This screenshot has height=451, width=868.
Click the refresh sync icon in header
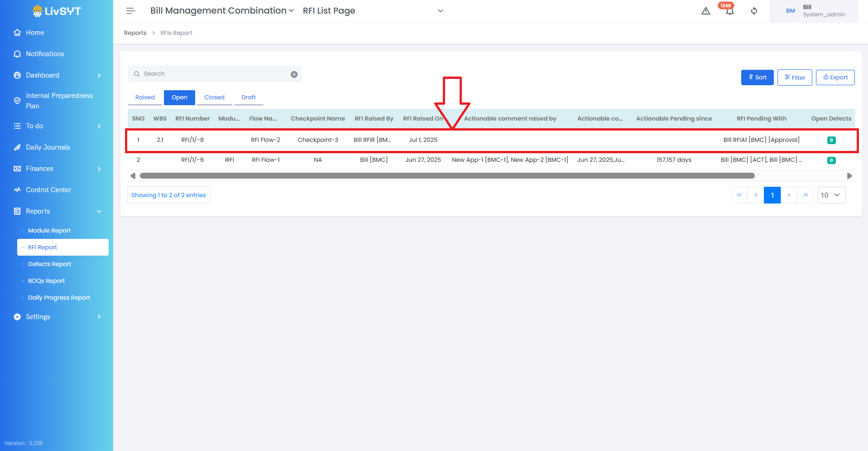coord(754,11)
